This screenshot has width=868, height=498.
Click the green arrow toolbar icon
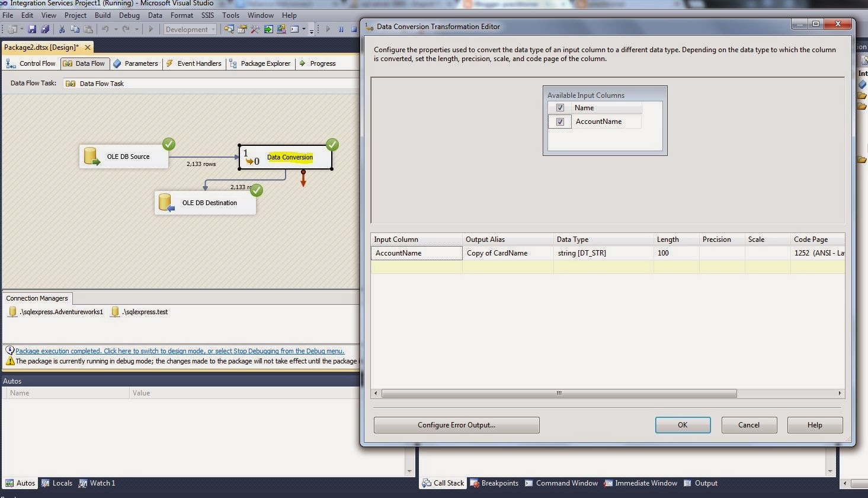268,29
